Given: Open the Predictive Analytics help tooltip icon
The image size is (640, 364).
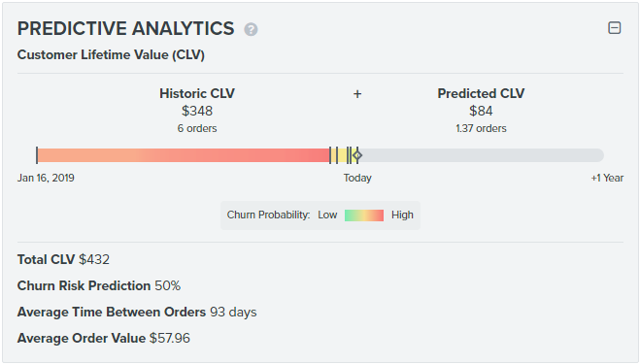Looking at the screenshot, I should (x=251, y=29).
